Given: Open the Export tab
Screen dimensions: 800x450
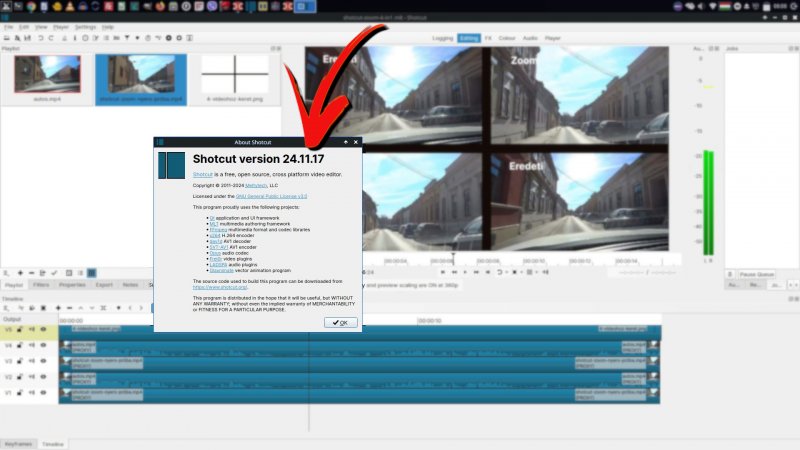Looking at the screenshot, I should (104, 285).
